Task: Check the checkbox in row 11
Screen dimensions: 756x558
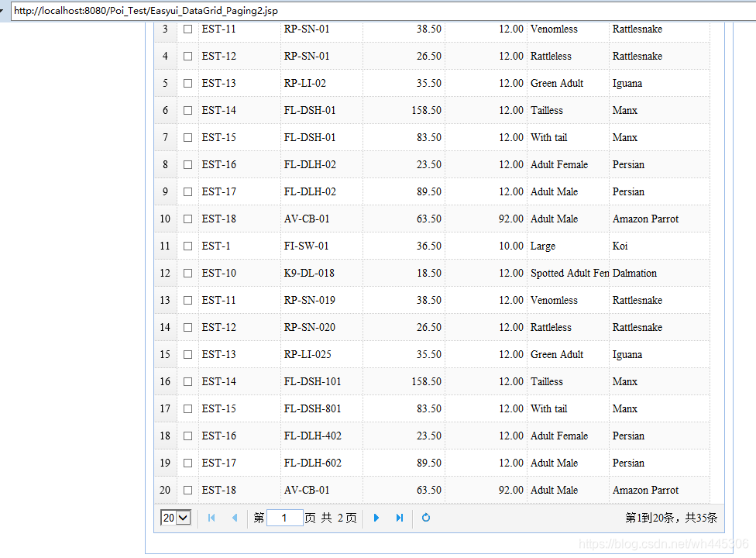Action: pos(188,246)
